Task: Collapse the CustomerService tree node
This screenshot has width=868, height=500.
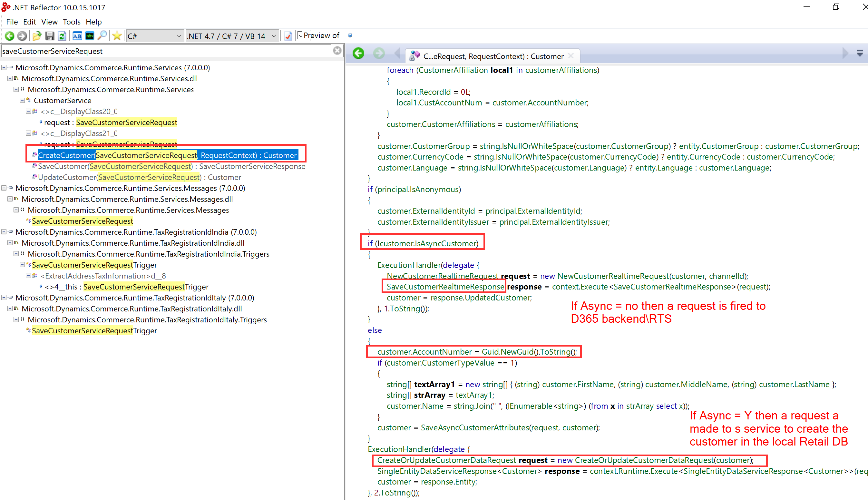Action: point(22,100)
